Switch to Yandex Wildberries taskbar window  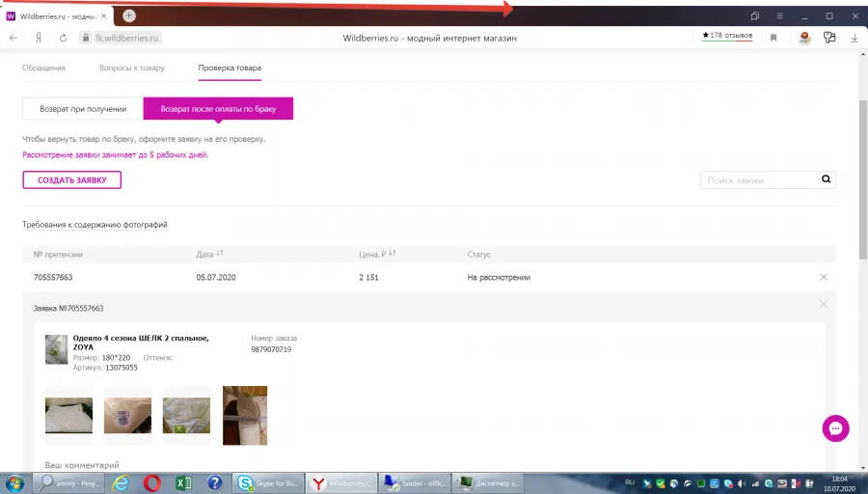[341, 483]
